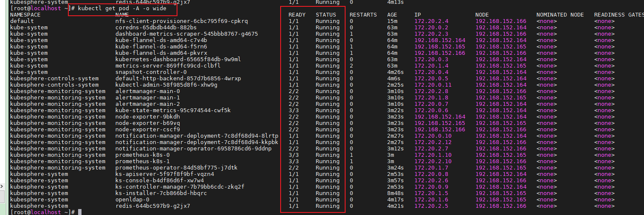Click pod name nfs-client-provisioner-6cbc795f69-cpkrq
Screen dimensions: 644x215
pyautogui.click(x=182, y=21)
